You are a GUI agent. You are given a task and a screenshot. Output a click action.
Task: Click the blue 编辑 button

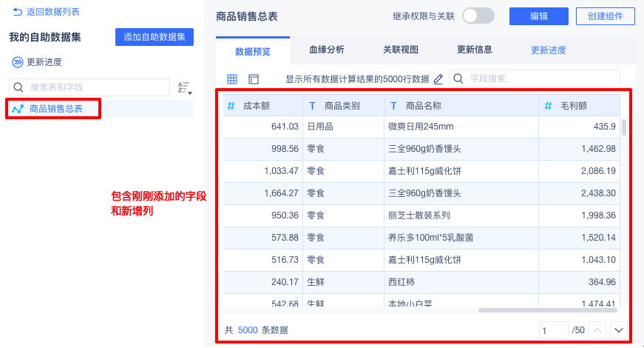point(539,16)
